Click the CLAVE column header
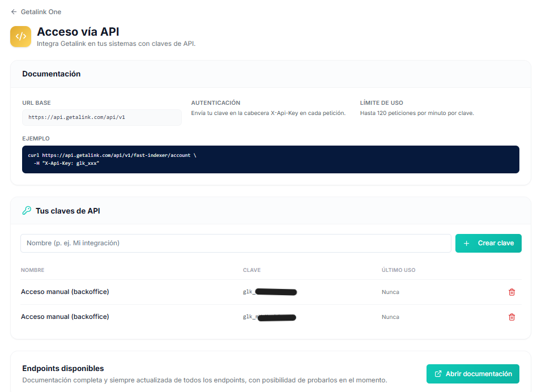 click(x=251, y=270)
